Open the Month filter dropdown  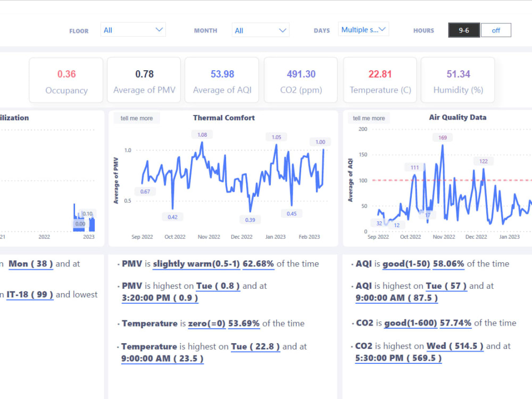coord(260,29)
